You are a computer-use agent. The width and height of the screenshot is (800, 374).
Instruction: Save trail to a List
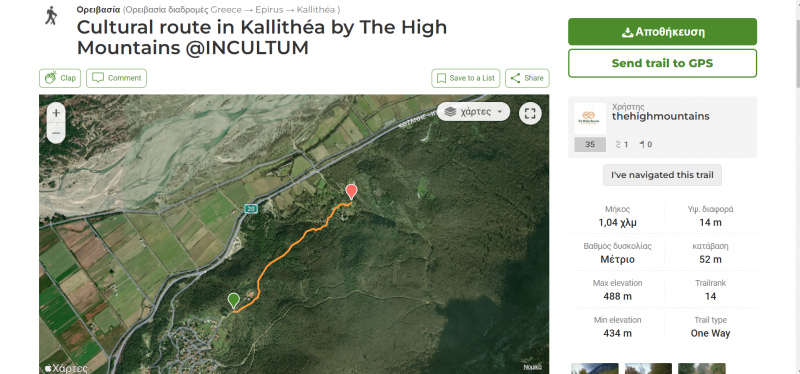click(466, 78)
